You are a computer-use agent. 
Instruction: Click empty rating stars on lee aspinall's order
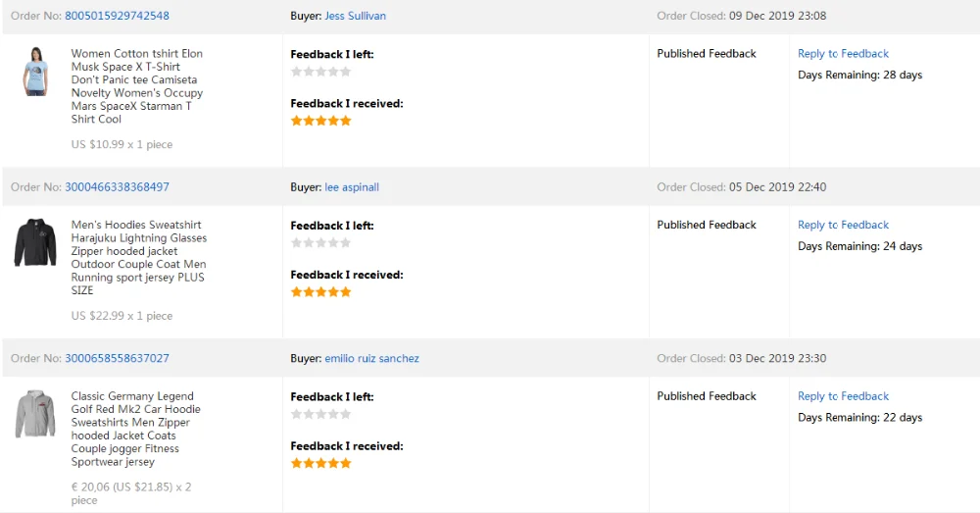pyautogui.click(x=320, y=243)
